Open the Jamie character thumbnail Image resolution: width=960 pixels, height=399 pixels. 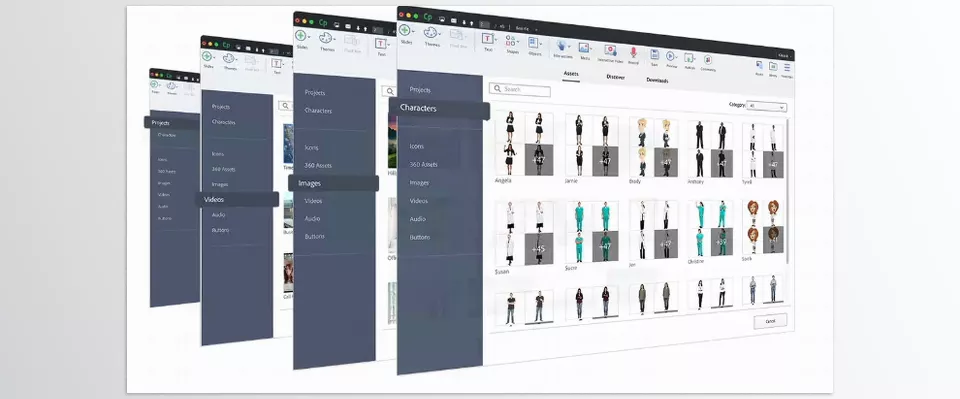tap(591, 146)
